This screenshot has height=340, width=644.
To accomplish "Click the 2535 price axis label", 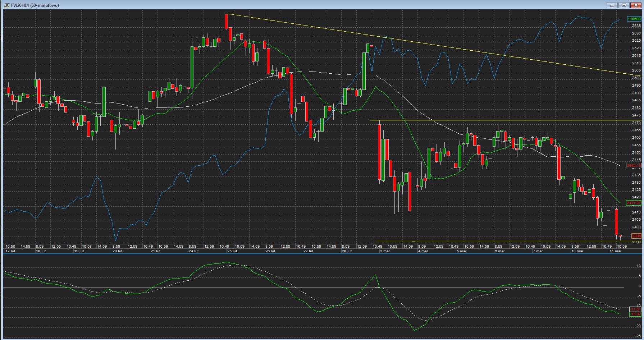I will tap(636, 26).
